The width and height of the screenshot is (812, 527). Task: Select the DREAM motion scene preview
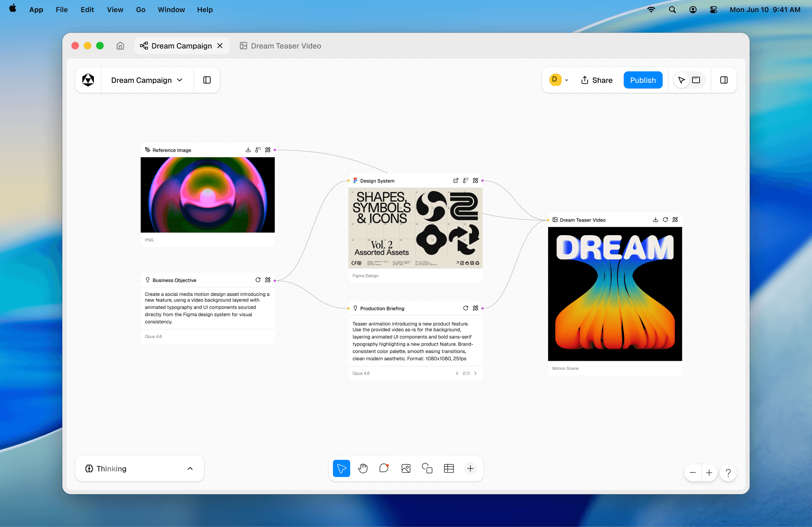(x=615, y=294)
